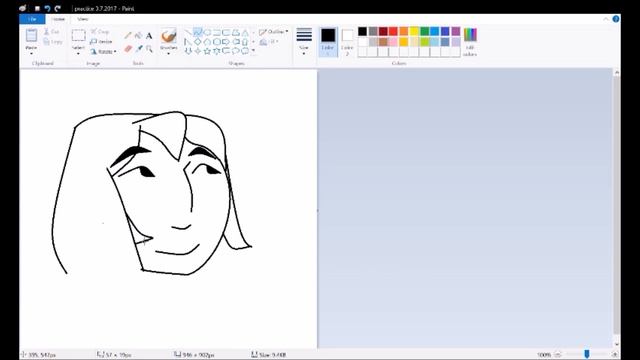Choose the Hexagon shape
The width and height of the screenshot is (640, 360).
[217, 42]
